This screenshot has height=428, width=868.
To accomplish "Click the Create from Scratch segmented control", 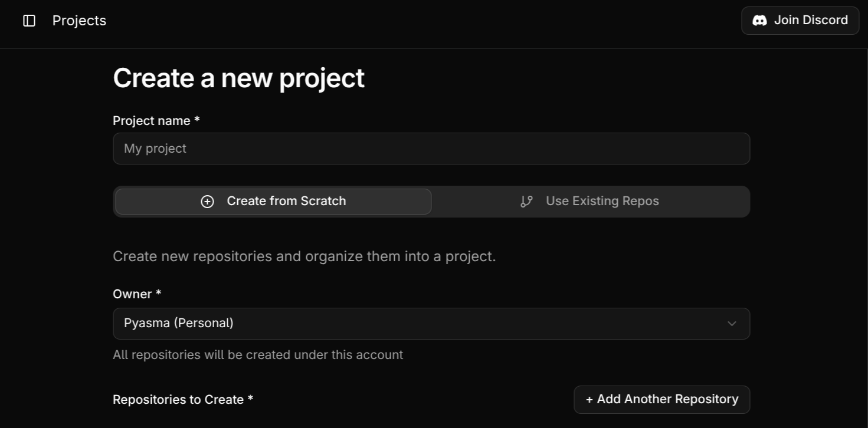I will (x=273, y=201).
